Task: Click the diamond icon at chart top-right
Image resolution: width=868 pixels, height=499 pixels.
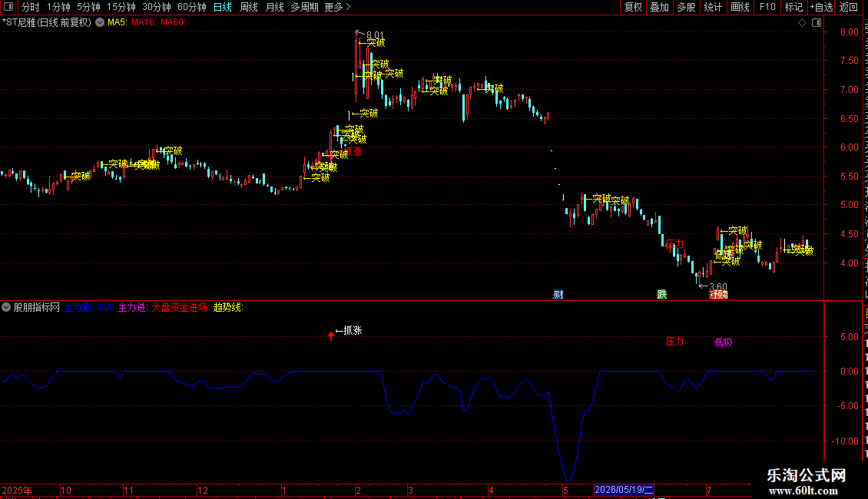Action: 802,23
